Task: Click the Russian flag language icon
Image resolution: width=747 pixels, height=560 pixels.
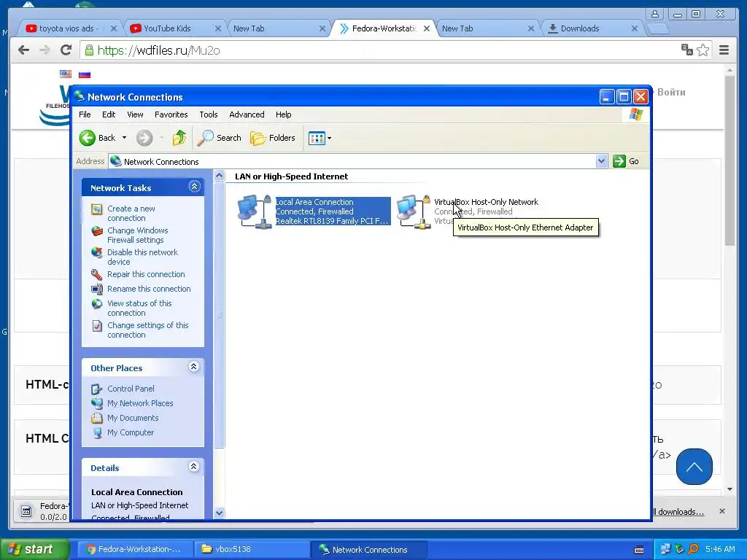Action: click(x=85, y=74)
